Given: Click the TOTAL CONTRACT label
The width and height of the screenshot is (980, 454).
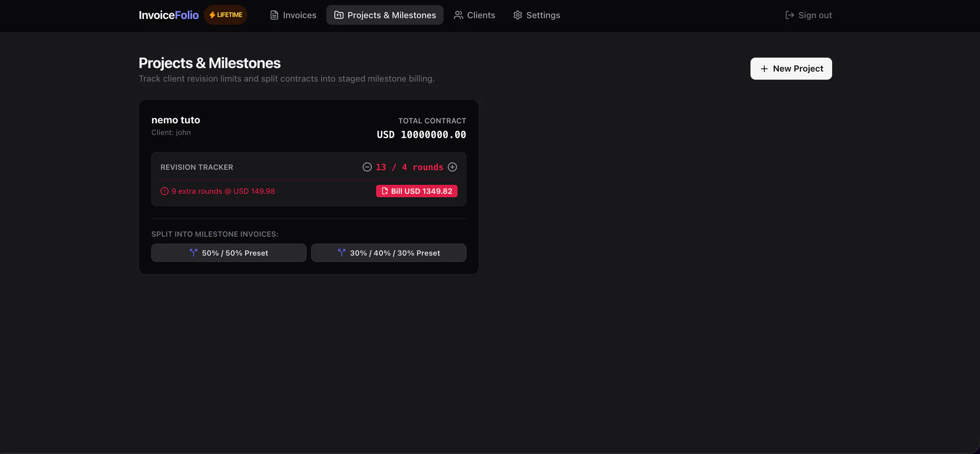Looking at the screenshot, I should point(432,121).
